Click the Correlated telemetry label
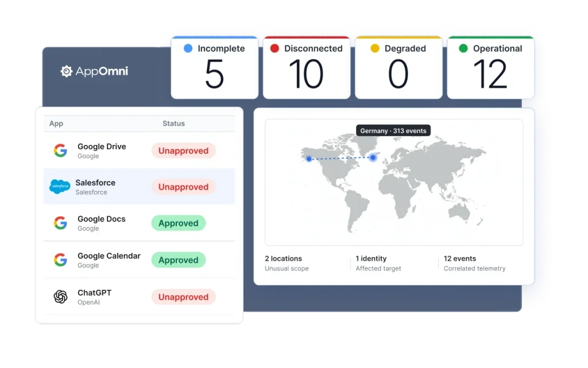Viewport: 588px width, 368px height. [x=474, y=269]
